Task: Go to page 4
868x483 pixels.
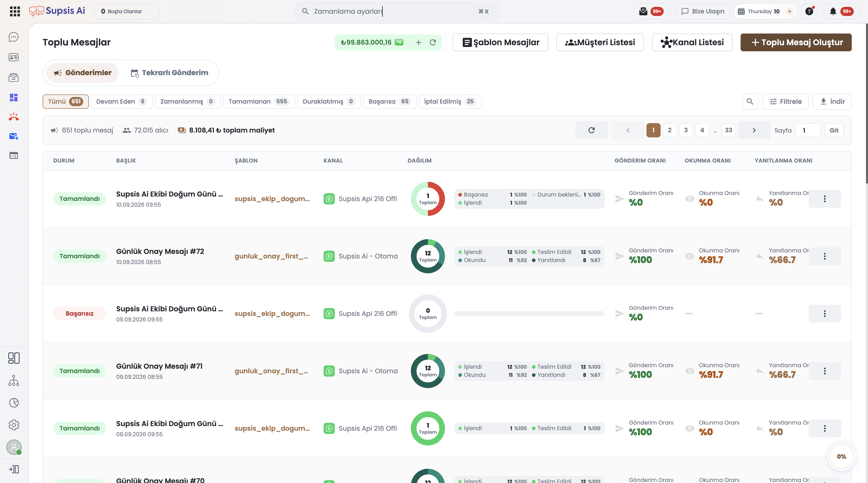Action: (702, 130)
